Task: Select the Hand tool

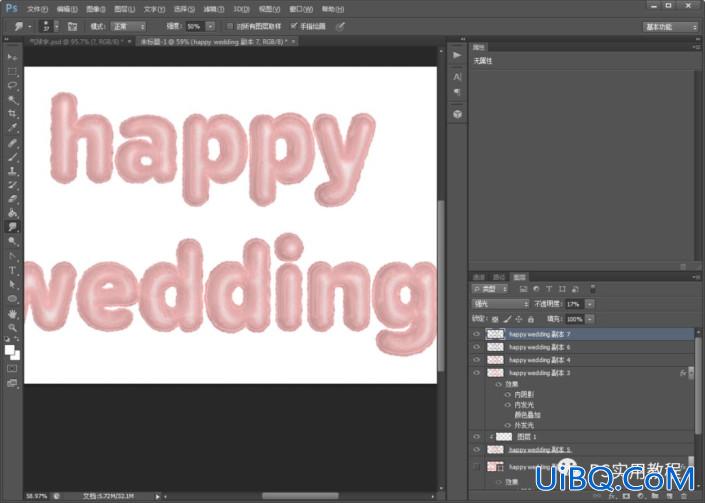Action: coord(12,313)
